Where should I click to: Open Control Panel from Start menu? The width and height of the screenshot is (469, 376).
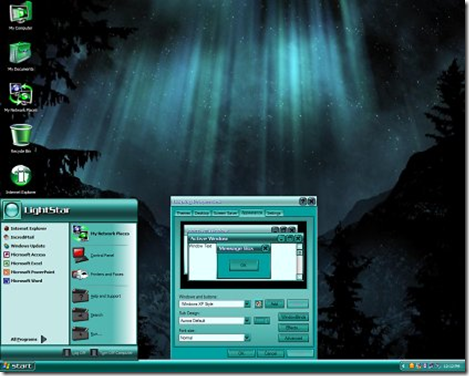[x=93, y=255]
